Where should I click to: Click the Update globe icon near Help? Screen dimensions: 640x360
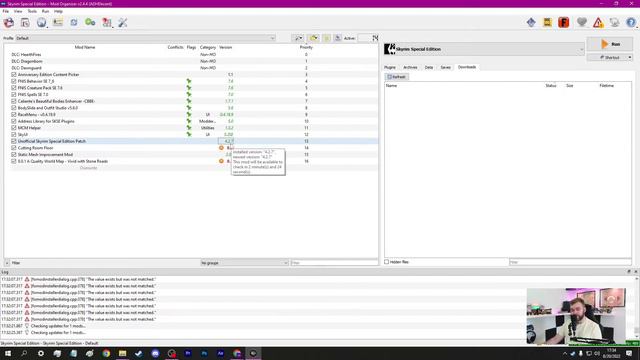click(614, 22)
